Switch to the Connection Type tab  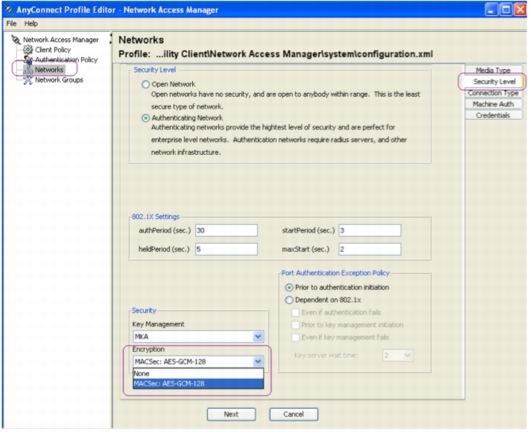click(x=493, y=93)
